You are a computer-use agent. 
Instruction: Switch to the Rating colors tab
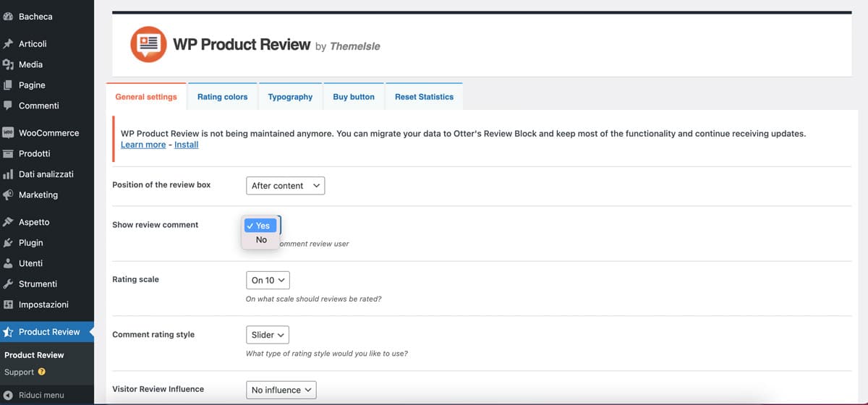coord(222,97)
